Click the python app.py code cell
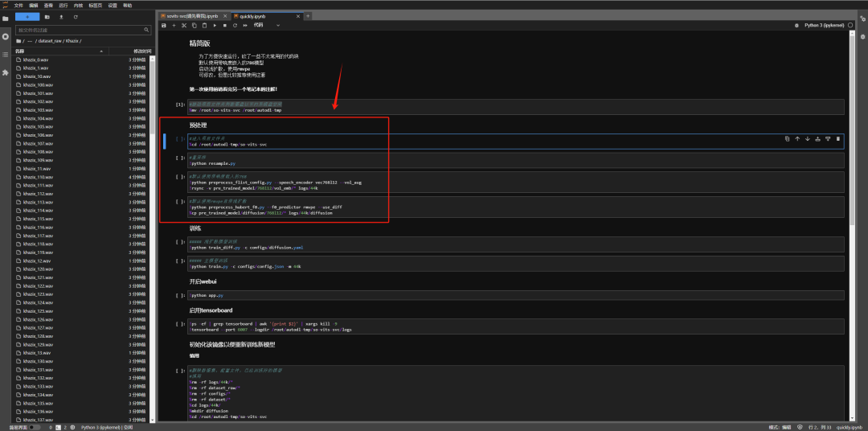 point(515,295)
